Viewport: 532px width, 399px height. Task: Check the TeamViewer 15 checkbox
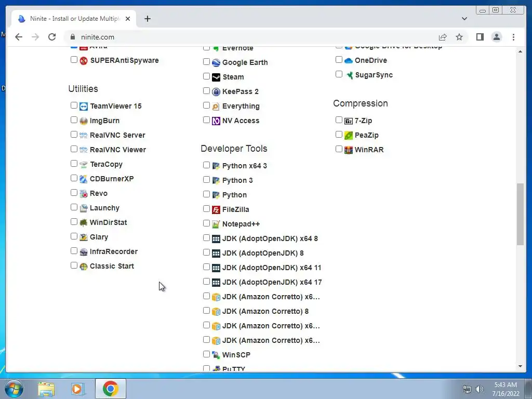[74, 105]
